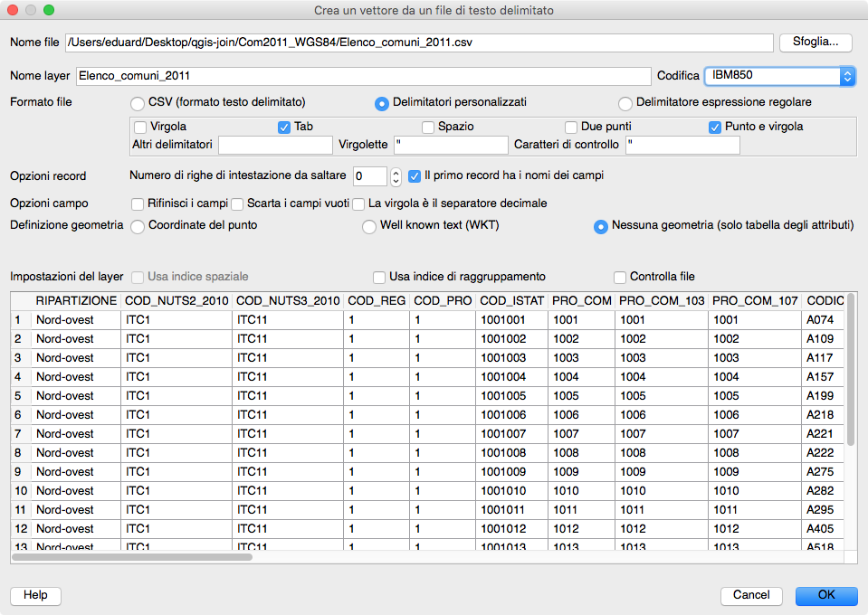The image size is (868, 615).
Task: Click the Altri delimitatori input field
Action: [275, 145]
